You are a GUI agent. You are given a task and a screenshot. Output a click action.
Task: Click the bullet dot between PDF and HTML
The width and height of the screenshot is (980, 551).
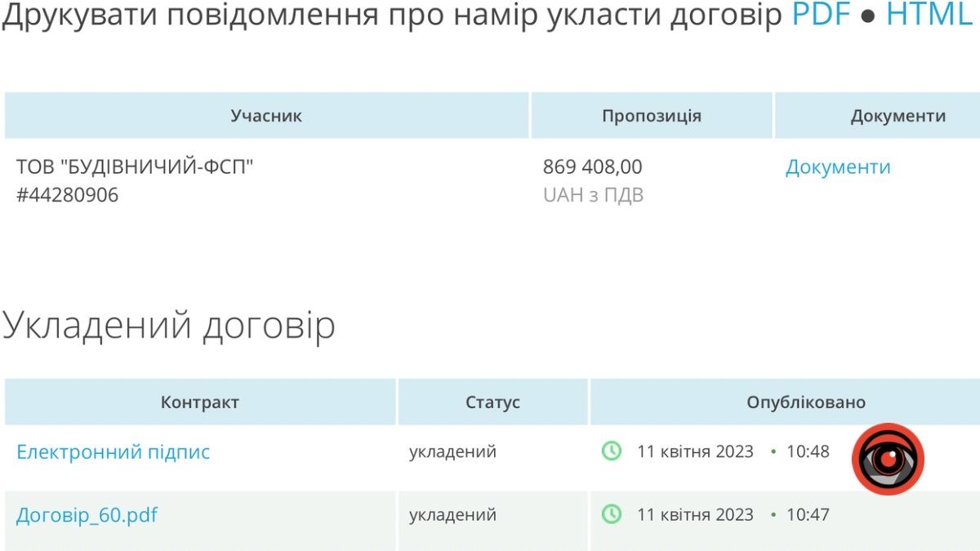[868, 14]
